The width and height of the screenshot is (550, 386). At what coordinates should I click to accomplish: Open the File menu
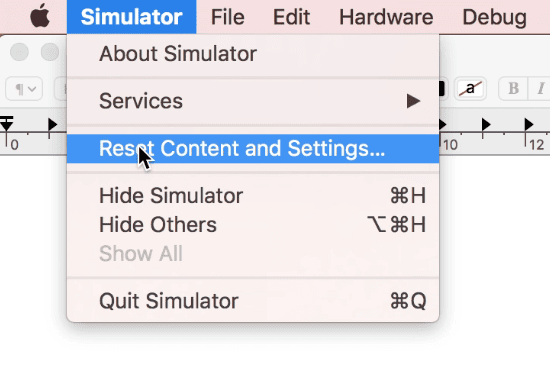click(x=227, y=17)
